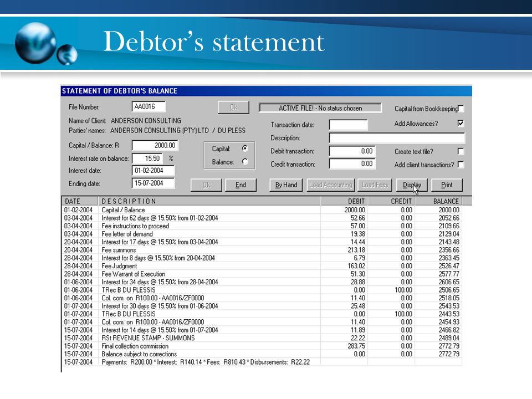Select the 'Balance subject to corrections' row
This screenshot has width=532, height=399.
point(262,354)
